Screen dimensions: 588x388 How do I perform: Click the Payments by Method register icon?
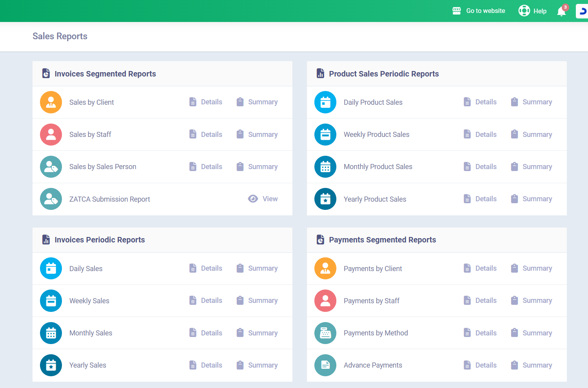tap(325, 333)
